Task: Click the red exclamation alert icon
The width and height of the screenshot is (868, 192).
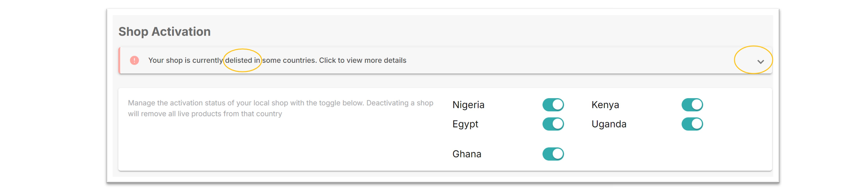Action: [134, 60]
